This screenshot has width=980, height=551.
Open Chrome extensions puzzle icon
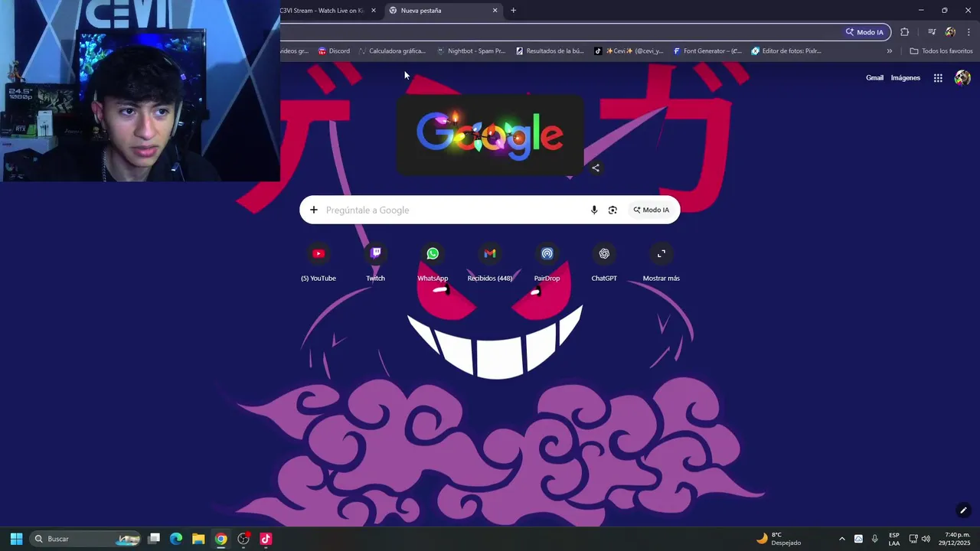tap(905, 32)
